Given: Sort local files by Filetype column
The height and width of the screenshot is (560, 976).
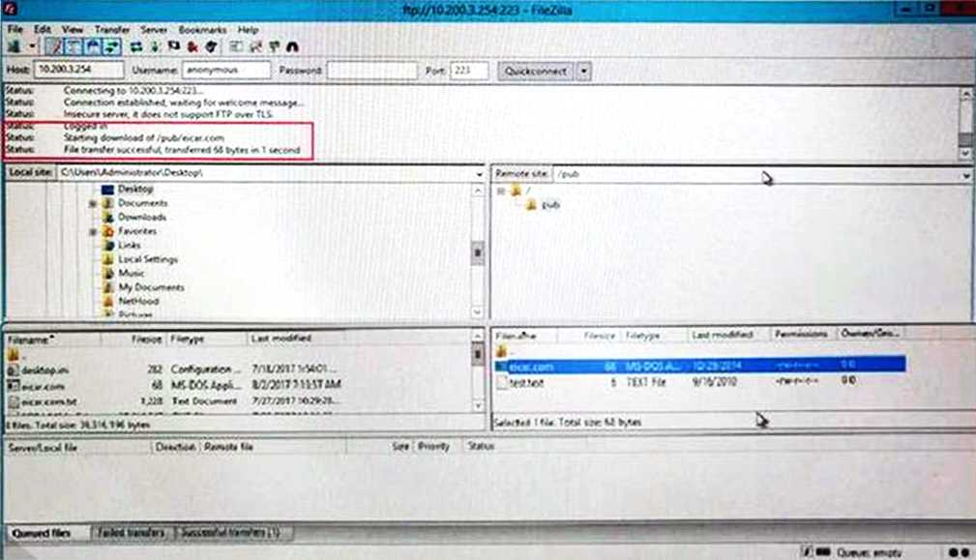Looking at the screenshot, I should 206,339.
